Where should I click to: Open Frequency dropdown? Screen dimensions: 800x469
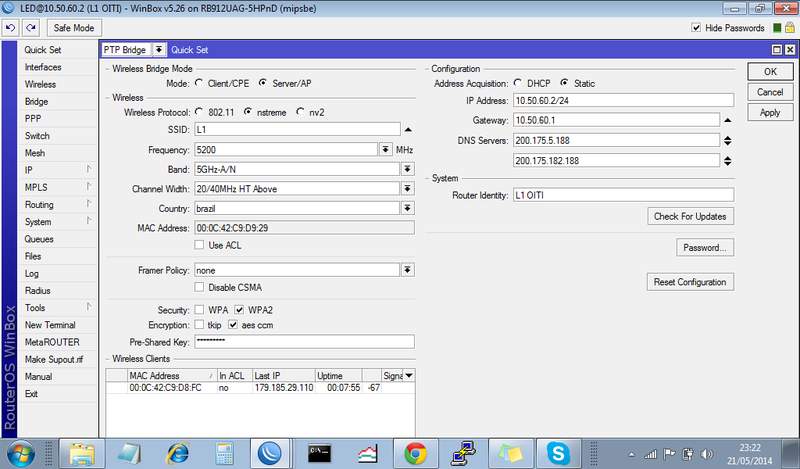point(386,150)
